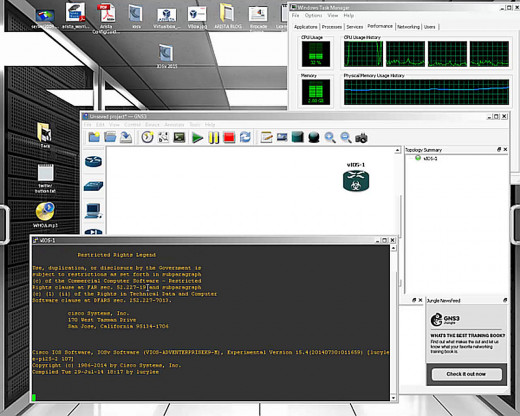Create a new GNS3 project
This screenshot has width=520, height=416.
coord(94,137)
